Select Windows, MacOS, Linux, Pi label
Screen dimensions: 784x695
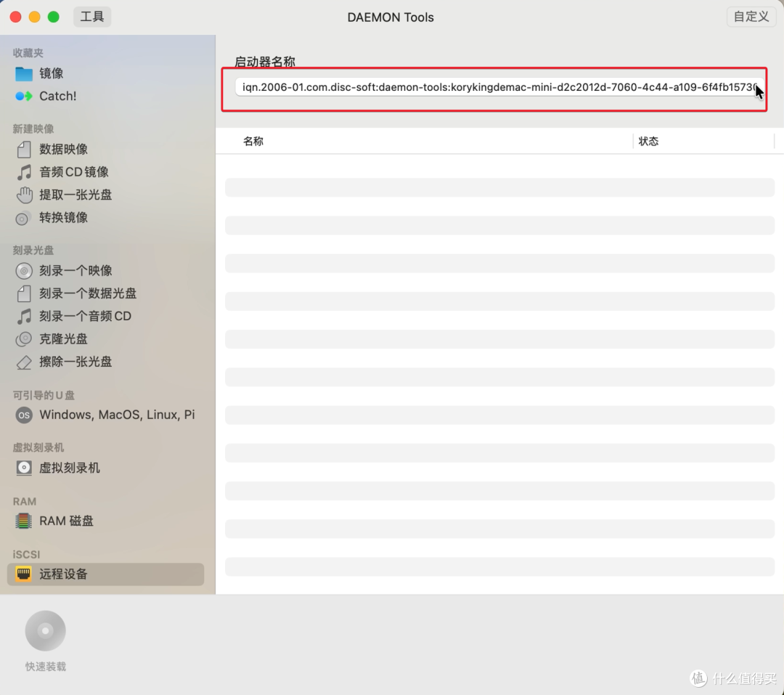117,415
